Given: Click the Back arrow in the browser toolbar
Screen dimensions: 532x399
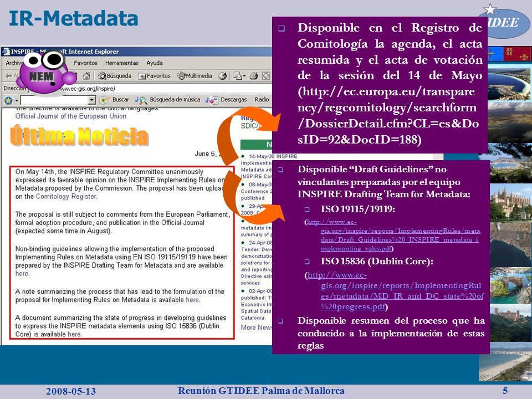Looking at the screenshot, I should 9,76.
